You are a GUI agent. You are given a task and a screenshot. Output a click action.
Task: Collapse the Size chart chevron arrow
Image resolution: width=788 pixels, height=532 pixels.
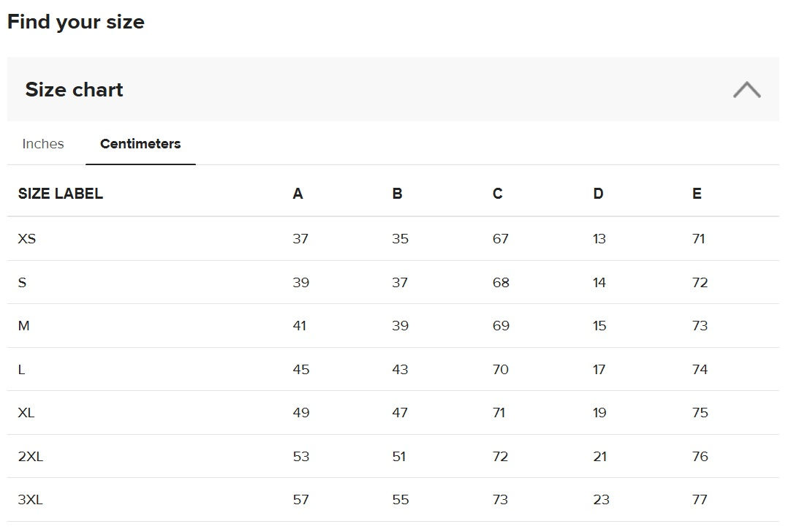tap(746, 90)
